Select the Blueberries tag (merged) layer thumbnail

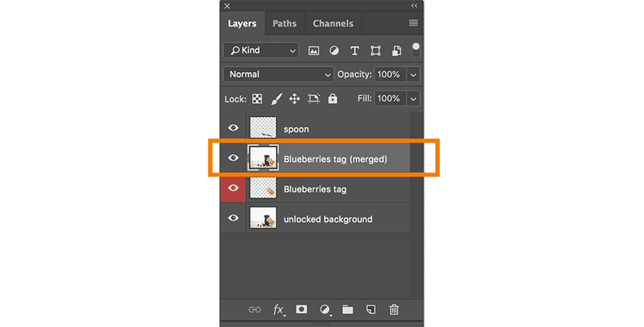click(264, 159)
